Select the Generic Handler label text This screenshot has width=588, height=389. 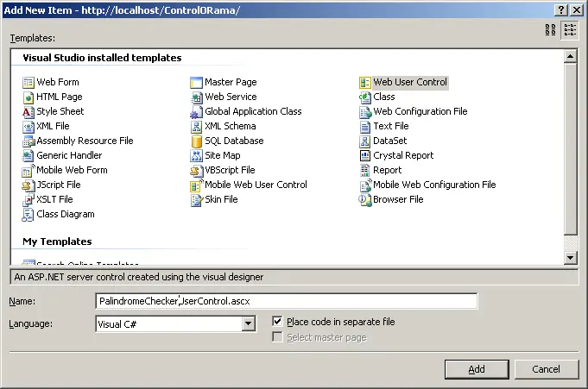[69, 155]
